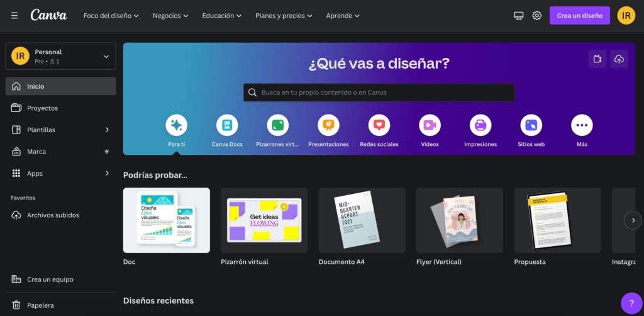644x316 pixels.
Task: Select the Para ti sparkle icon
Action: pyautogui.click(x=177, y=125)
